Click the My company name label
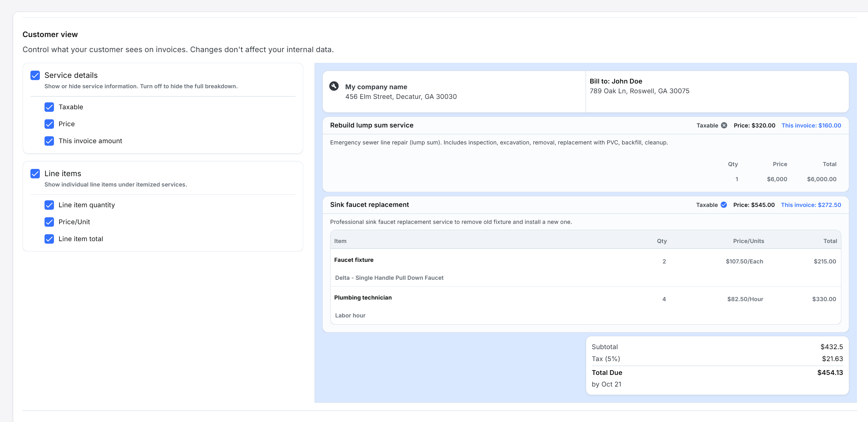The width and height of the screenshot is (868, 422). pos(376,87)
